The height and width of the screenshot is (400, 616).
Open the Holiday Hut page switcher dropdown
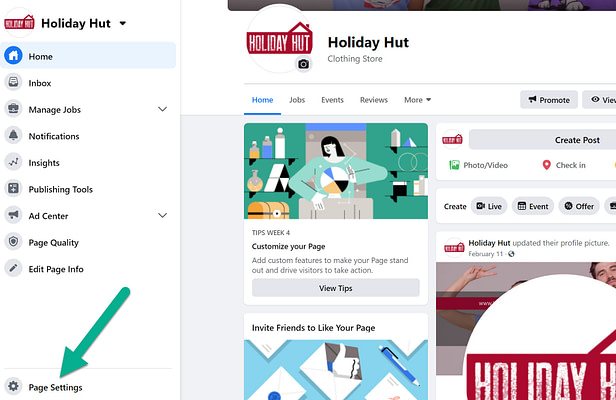tap(123, 23)
